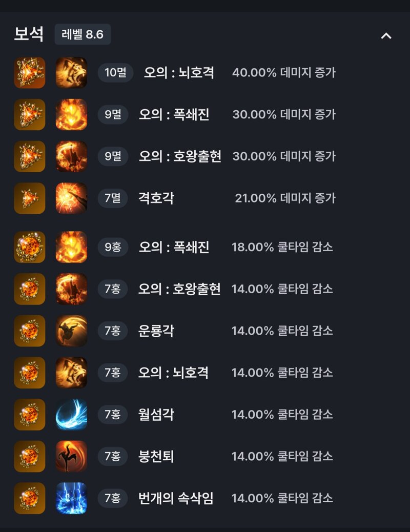The height and width of the screenshot is (532, 410).
Task: Click the 보석 section title
Action: [29, 34]
